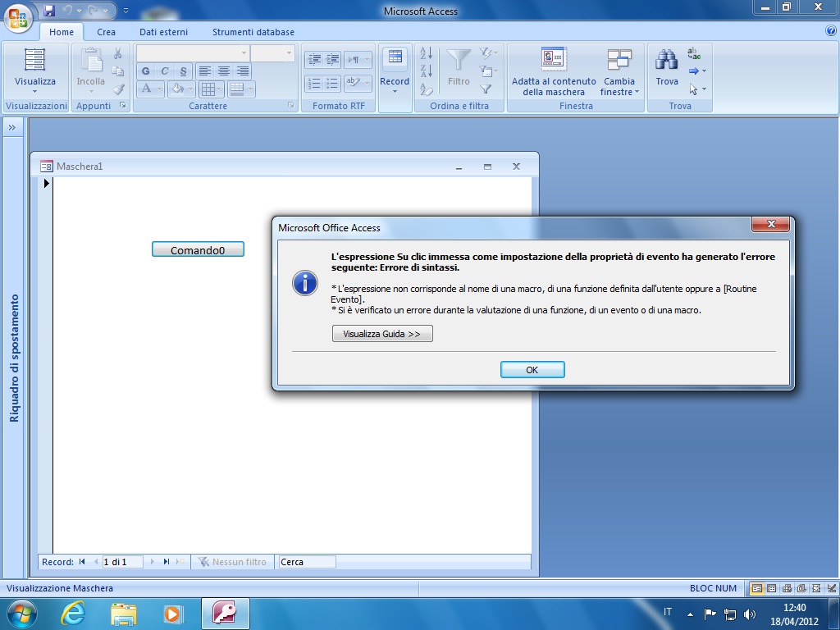
Task: Open the font size combo box
Action: (272, 53)
